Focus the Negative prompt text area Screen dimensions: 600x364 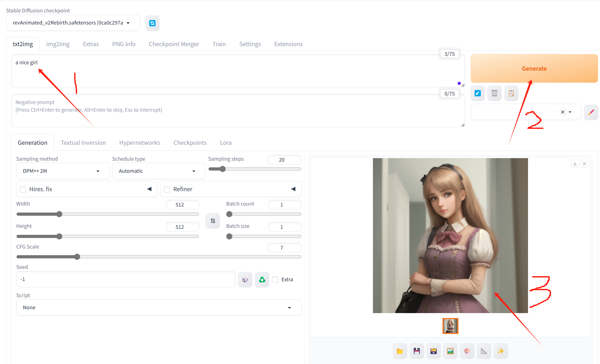click(x=238, y=111)
